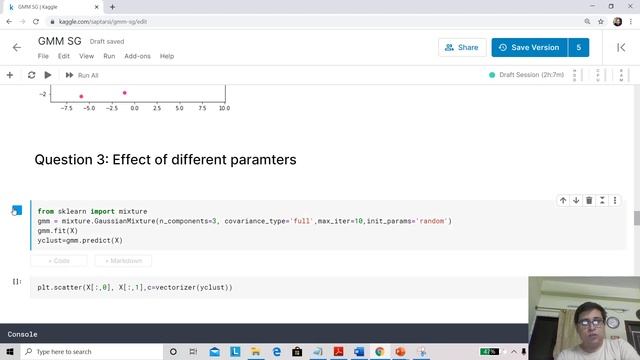
Task: Open version history number 5
Action: (578, 47)
